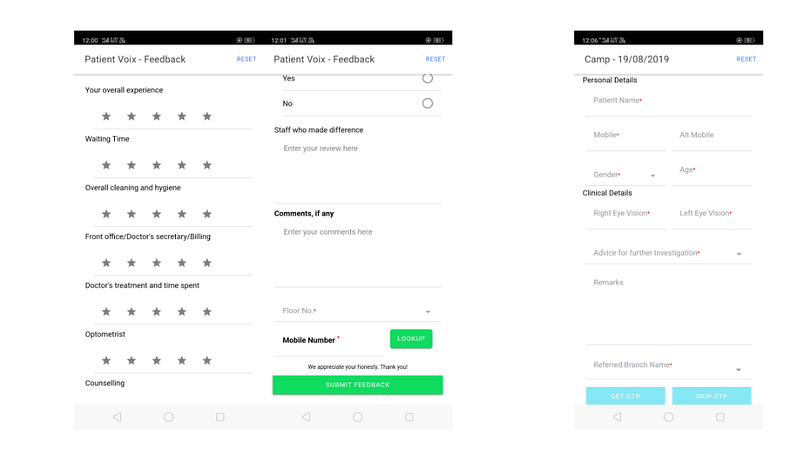The image size is (800, 469).
Task: Select the Yes radio button
Action: click(x=428, y=78)
